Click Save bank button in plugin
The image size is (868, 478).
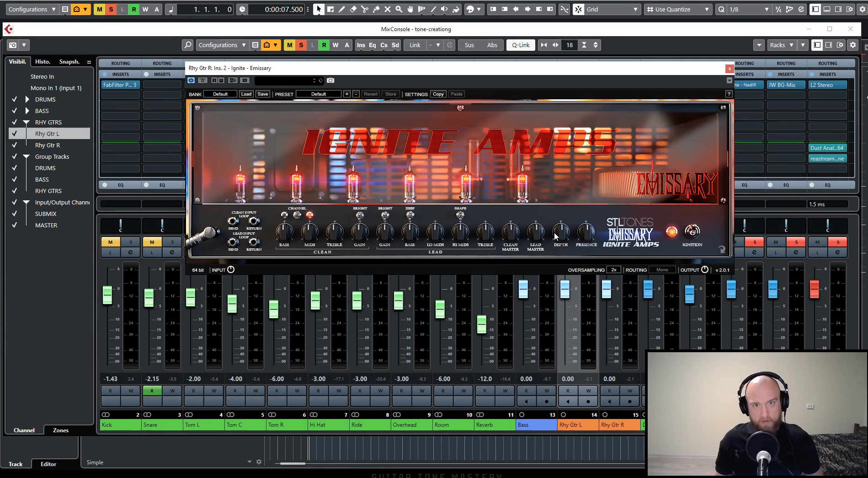[263, 94]
